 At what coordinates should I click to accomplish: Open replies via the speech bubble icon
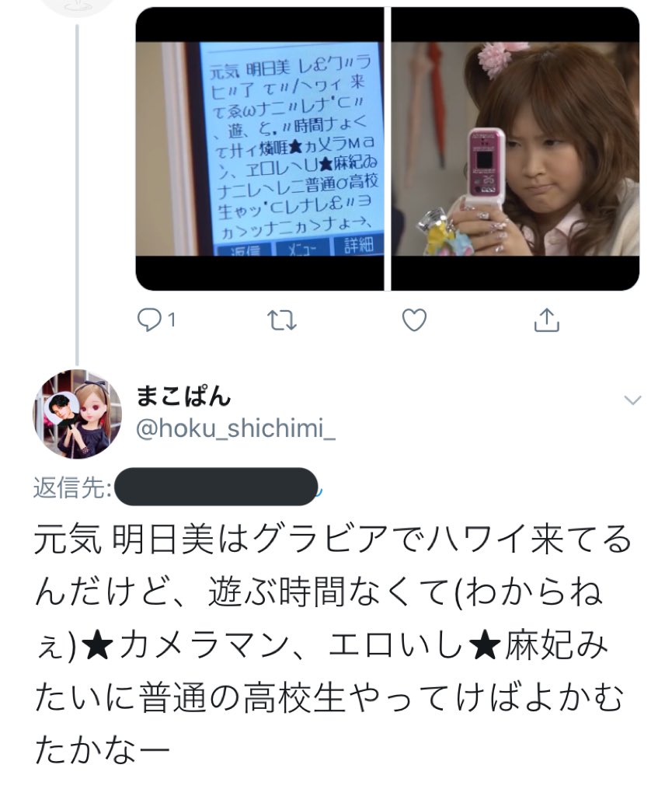(149, 320)
